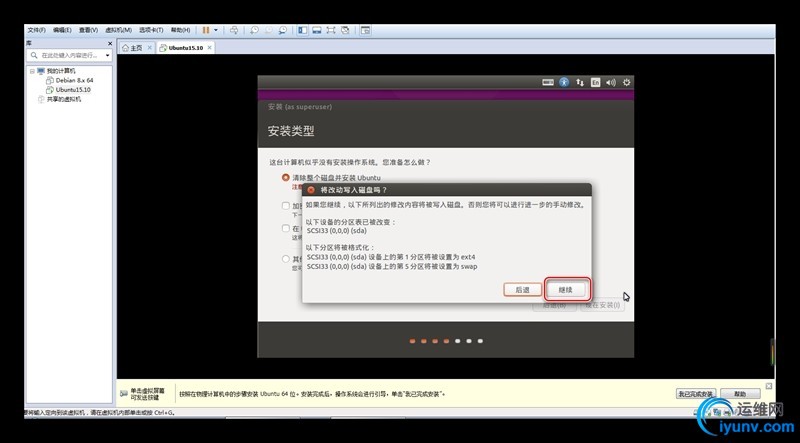Click the orange pause VM toolbar button
This screenshot has height=443, width=800.
206,30
